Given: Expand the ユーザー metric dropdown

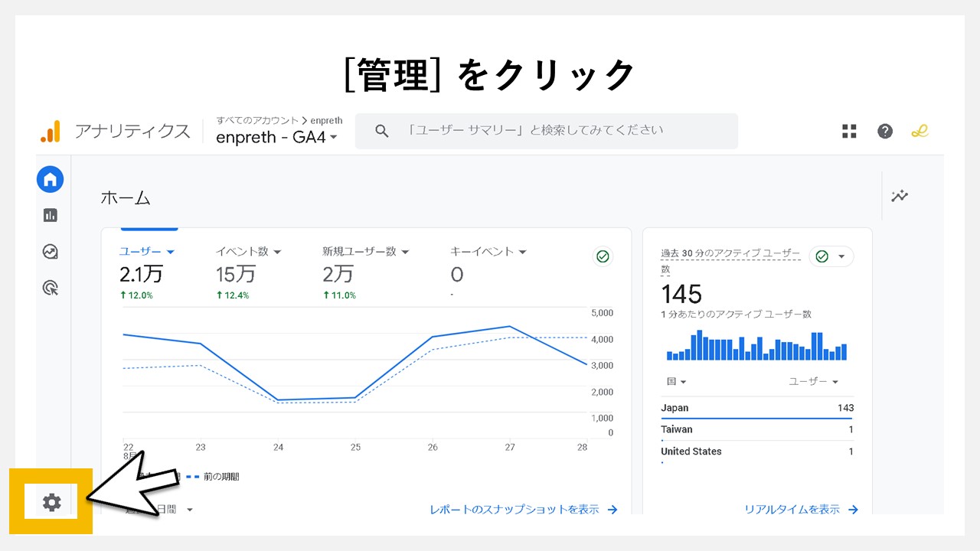Looking at the screenshot, I should pyautogui.click(x=147, y=251).
